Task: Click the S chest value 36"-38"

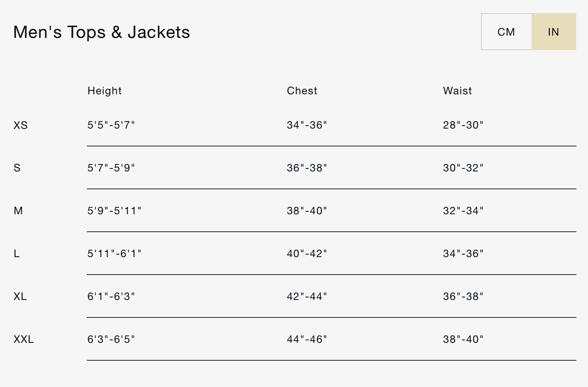Action: pos(307,168)
